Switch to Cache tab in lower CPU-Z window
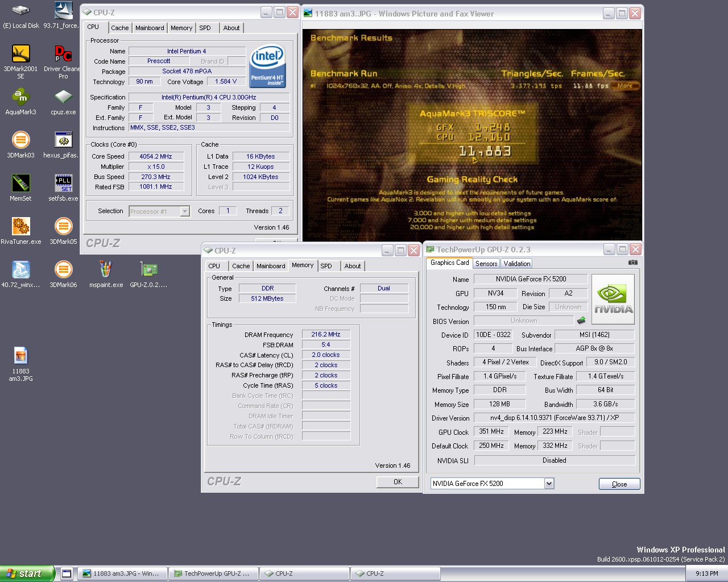 click(x=241, y=266)
